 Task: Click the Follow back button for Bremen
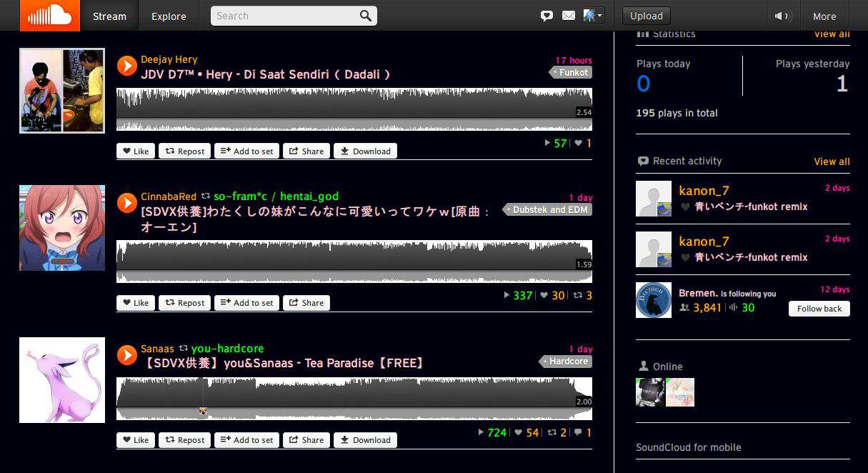click(x=819, y=308)
